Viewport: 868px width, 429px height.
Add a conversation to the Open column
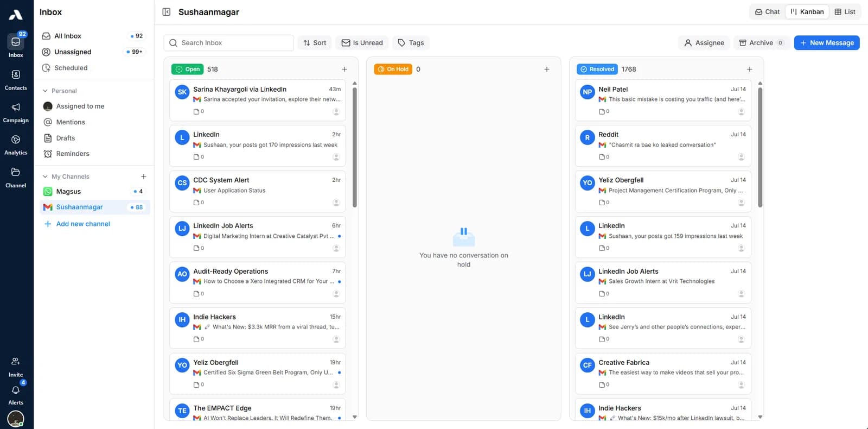point(344,70)
